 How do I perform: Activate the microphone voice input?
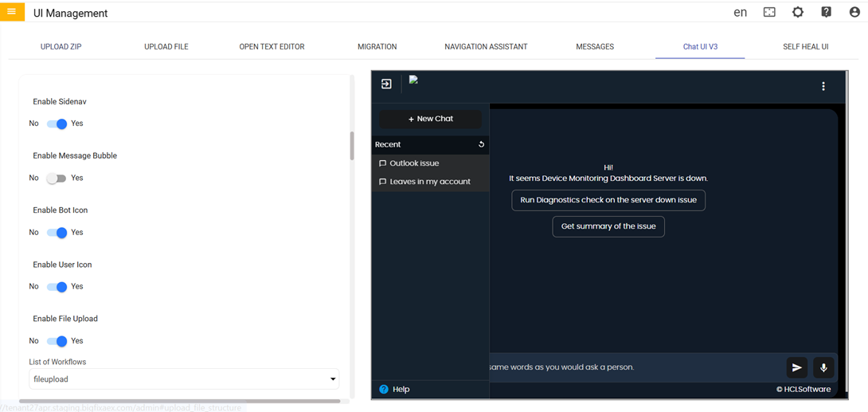coord(823,367)
